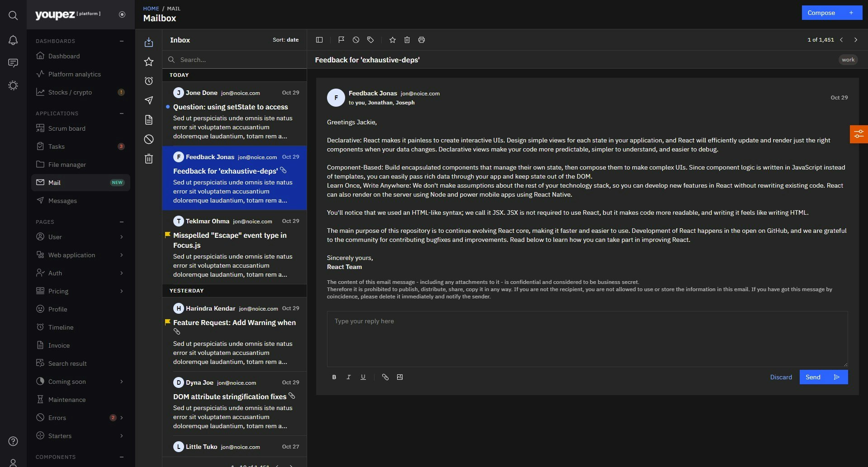Image resolution: width=868 pixels, height=467 pixels.
Task: Click the Compose button
Action: [832, 13]
